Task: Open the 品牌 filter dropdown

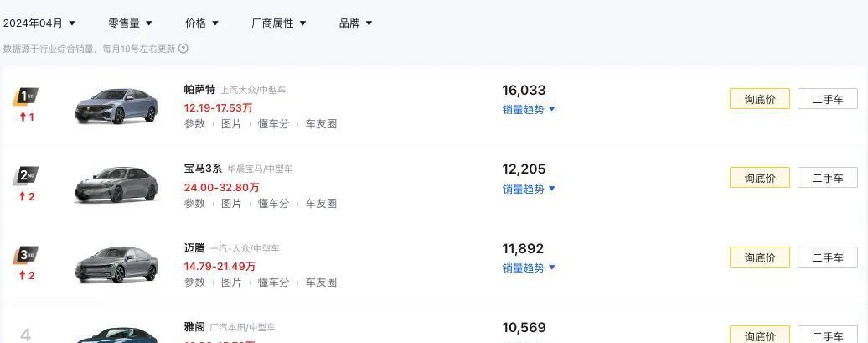Action: point(355,23)
